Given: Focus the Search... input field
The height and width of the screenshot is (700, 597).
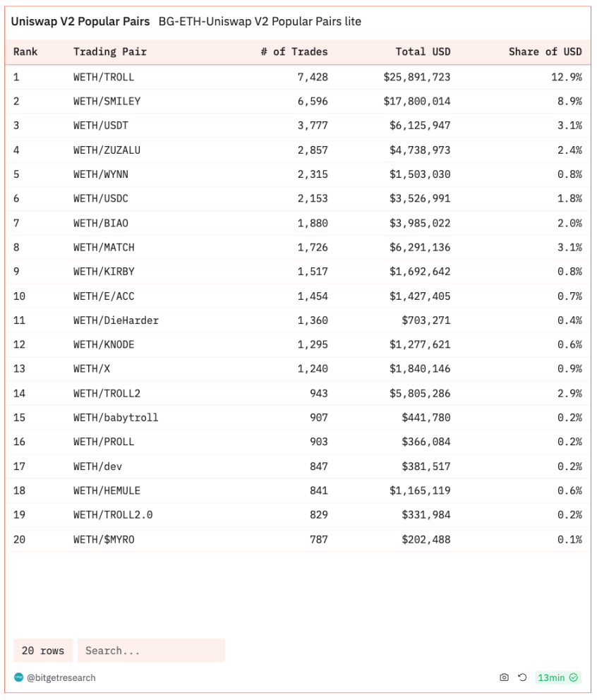Looking at the screenshot, I should point(151,651).
